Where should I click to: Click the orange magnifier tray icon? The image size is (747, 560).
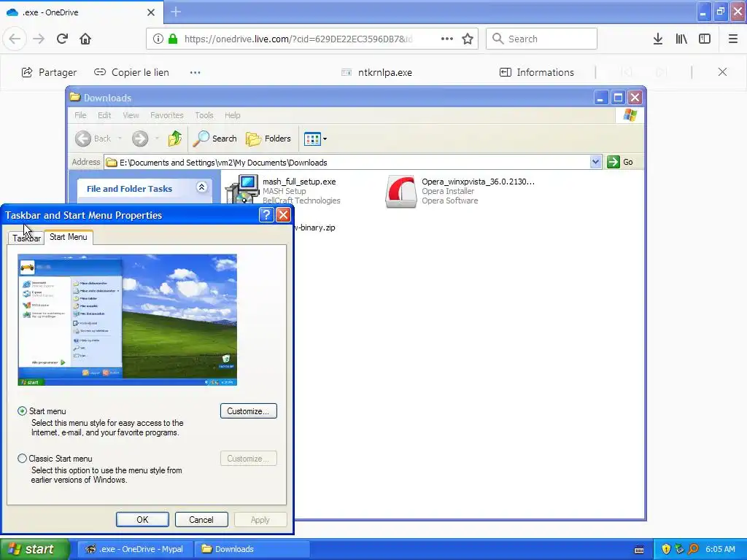693,549
